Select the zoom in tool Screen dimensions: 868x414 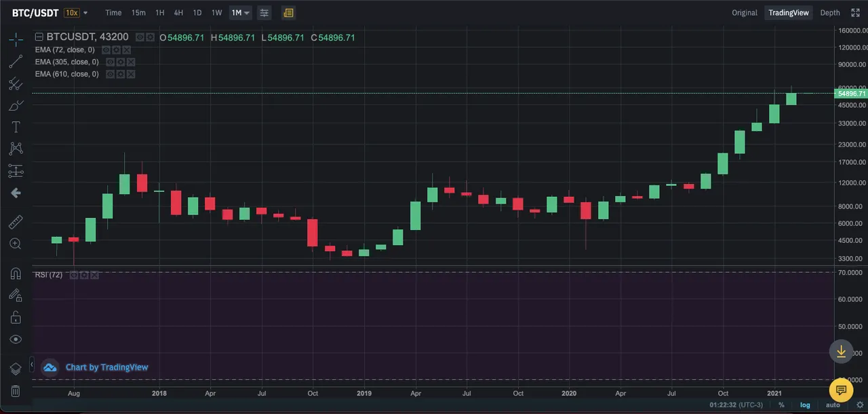pos(16,244)
